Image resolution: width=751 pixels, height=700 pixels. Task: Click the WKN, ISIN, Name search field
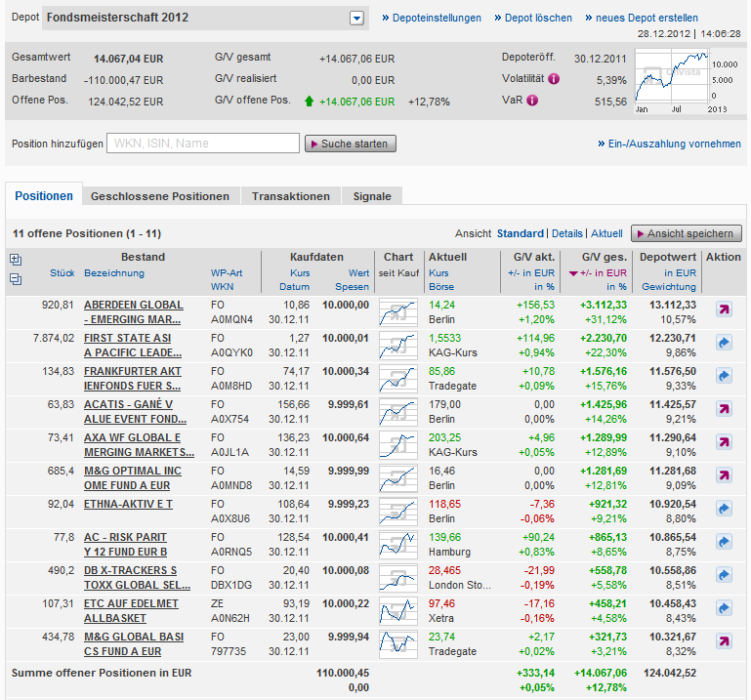coord(203,144)
